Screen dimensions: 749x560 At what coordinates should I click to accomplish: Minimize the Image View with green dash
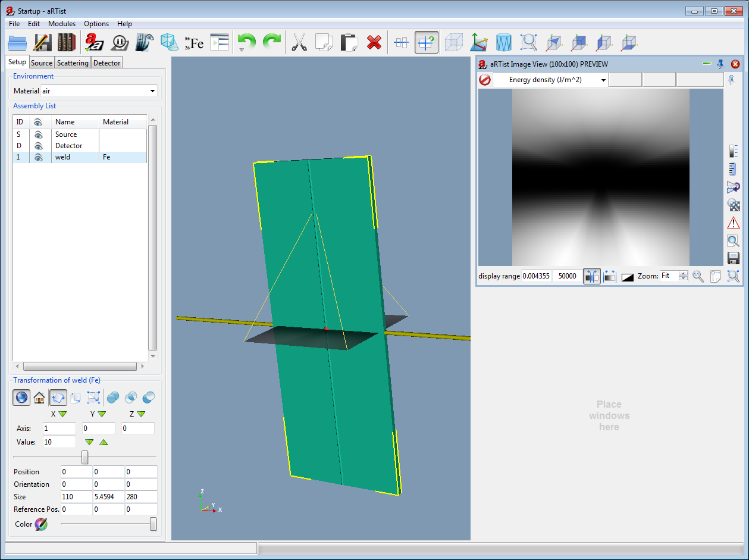click(707, 64)
